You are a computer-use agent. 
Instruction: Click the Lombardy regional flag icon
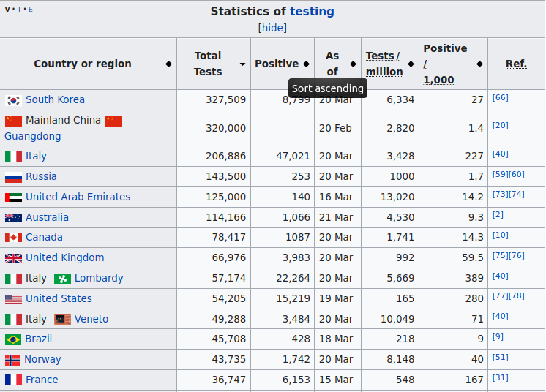click(62, 279)
